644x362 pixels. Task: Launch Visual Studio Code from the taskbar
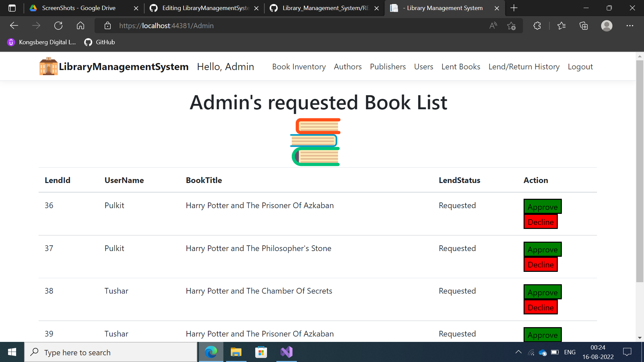click(x=286, y=352)
